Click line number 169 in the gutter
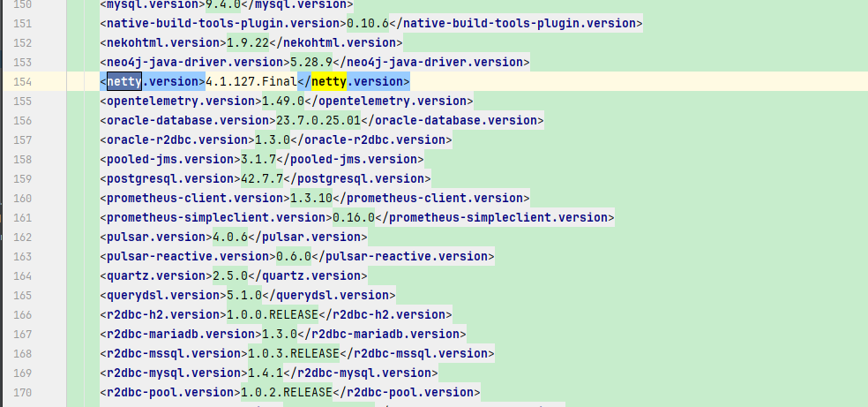 click(x=22, y=373)
